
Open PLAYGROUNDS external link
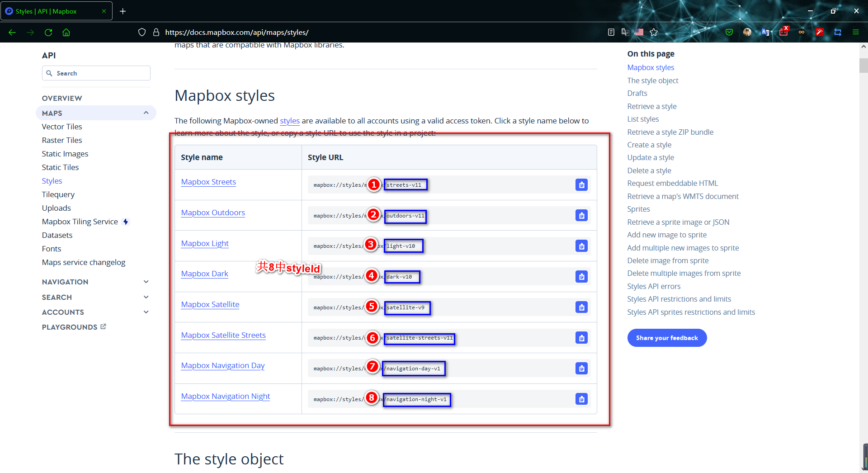click(x=74, y=327)
